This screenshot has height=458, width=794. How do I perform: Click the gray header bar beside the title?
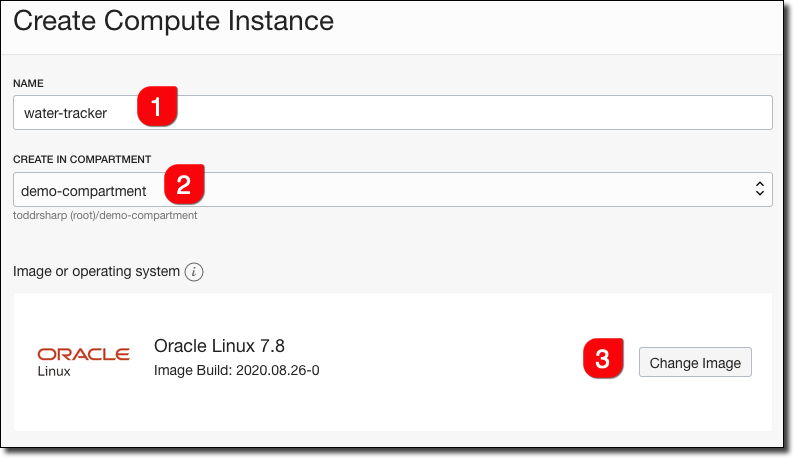click(x=560, y=25)
